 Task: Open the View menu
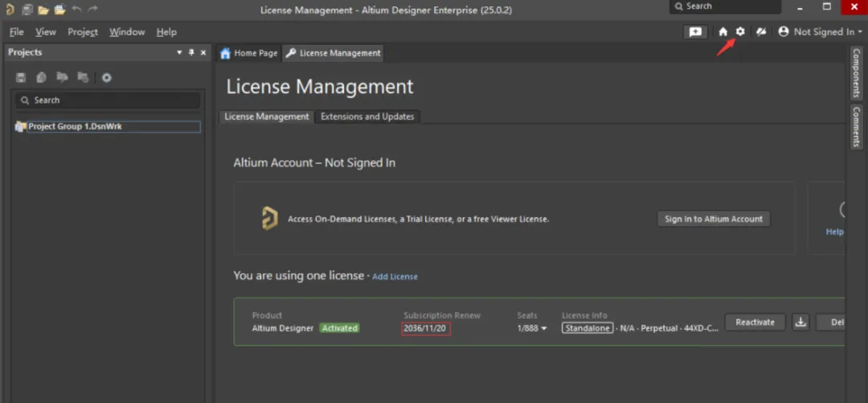tap(46, 32)
